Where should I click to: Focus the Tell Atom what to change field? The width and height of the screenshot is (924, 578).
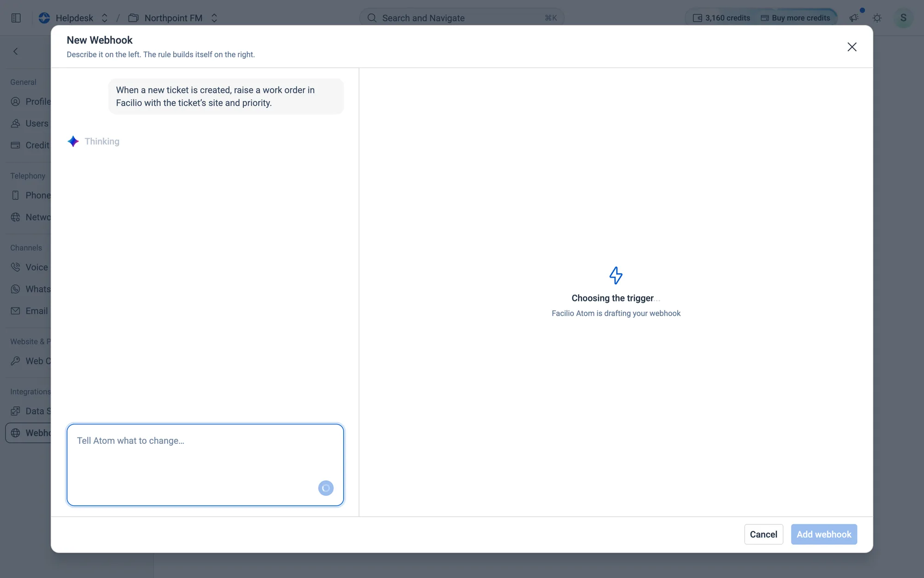pos(205,464)
